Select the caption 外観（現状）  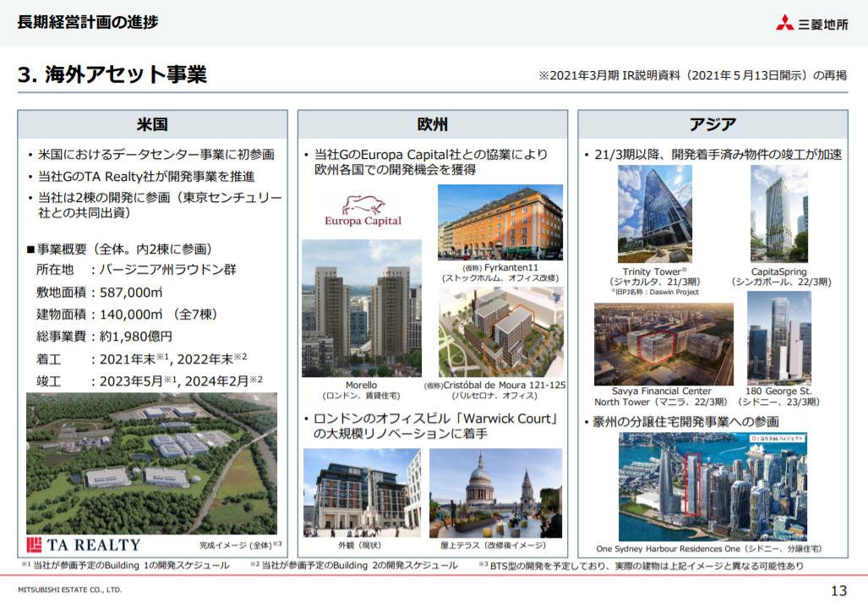(360, 545)
